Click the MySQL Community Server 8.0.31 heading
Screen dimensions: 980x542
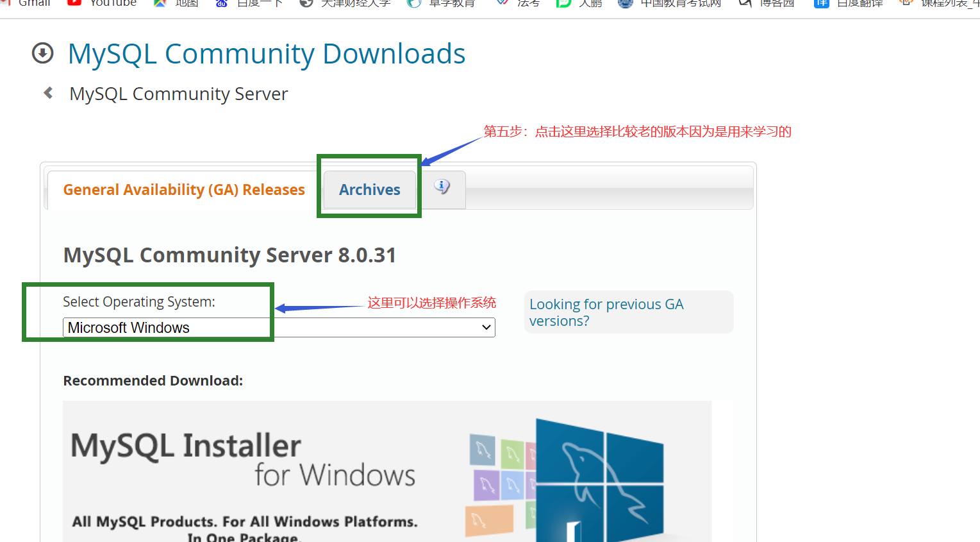[x=229, y=255]
